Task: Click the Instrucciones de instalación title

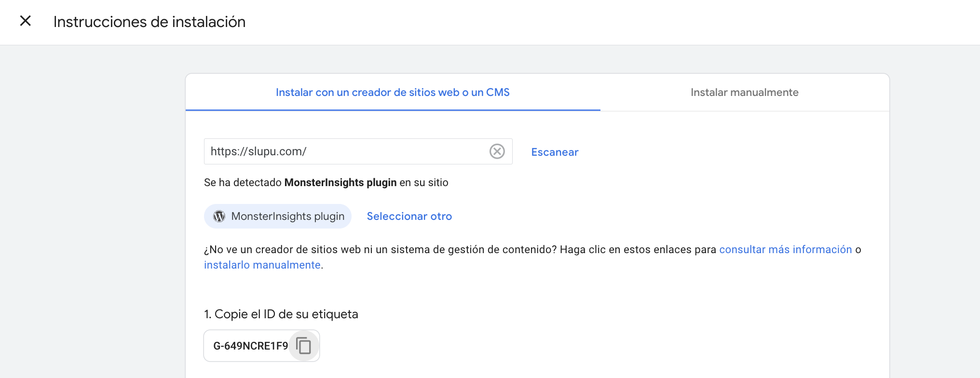Action: click(150, 22)
